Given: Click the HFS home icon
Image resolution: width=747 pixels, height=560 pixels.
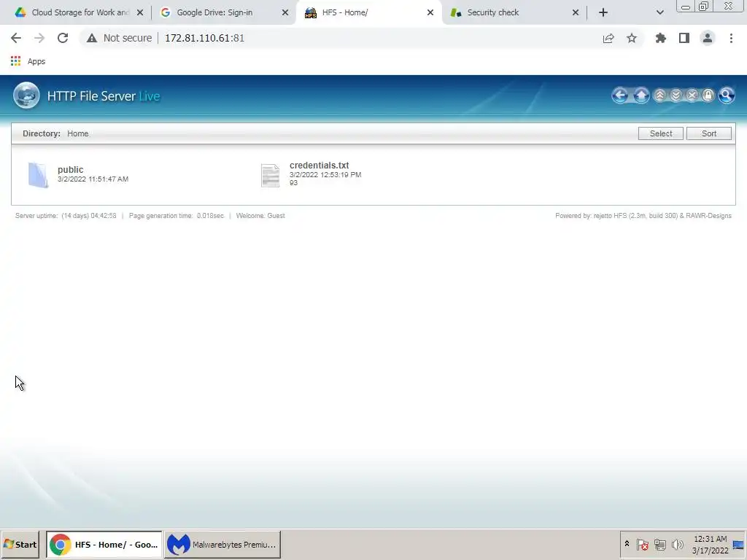Looking at the screenshot, I should click(641, 96).
